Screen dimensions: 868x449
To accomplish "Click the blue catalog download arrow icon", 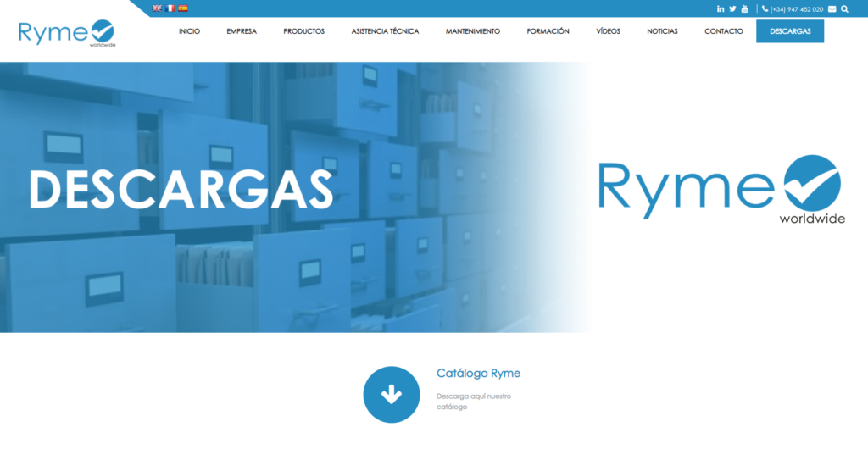I will pos(391,394).
